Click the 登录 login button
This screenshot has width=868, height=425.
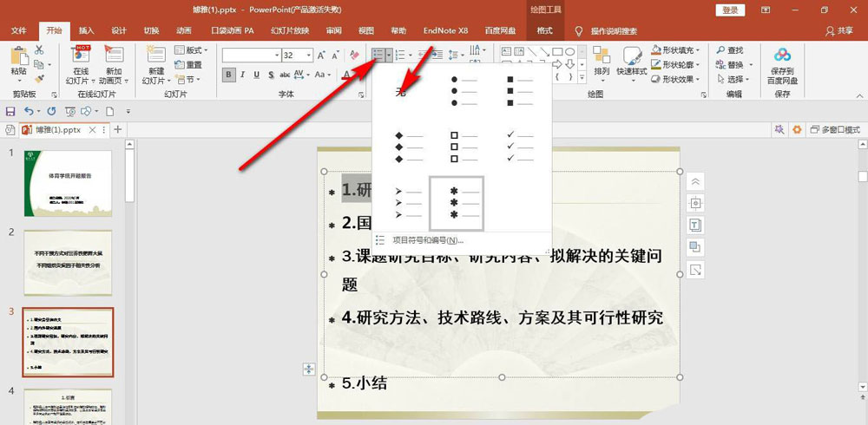[730, 10]
